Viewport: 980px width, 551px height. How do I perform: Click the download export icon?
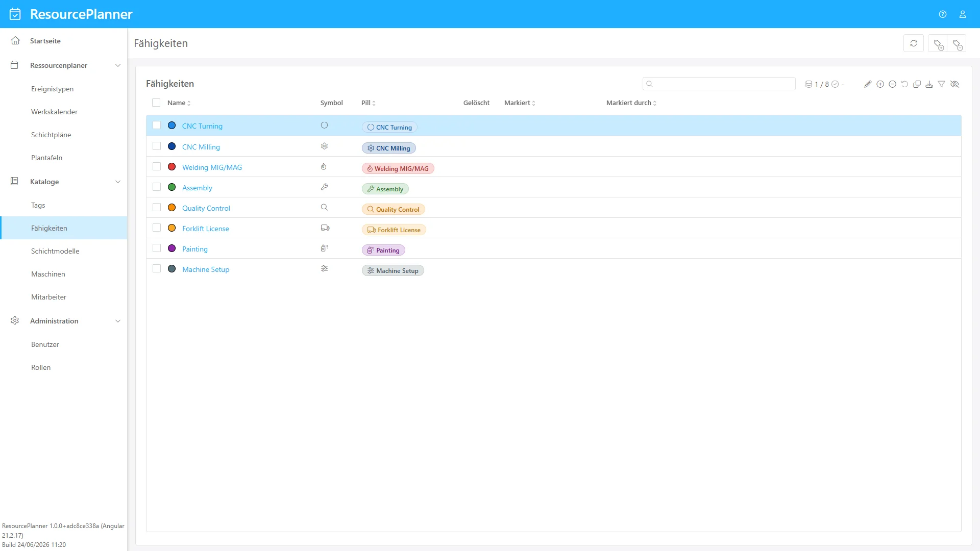(x=929, y=84)
